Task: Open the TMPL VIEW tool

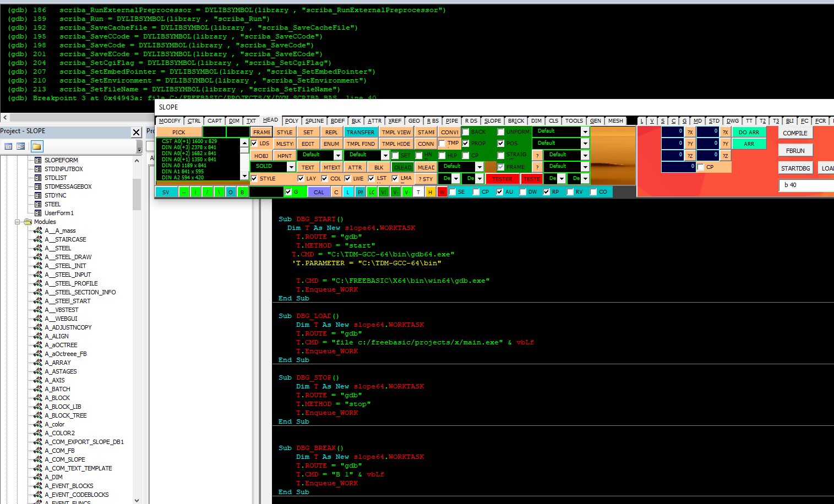Action: point(396,132)
